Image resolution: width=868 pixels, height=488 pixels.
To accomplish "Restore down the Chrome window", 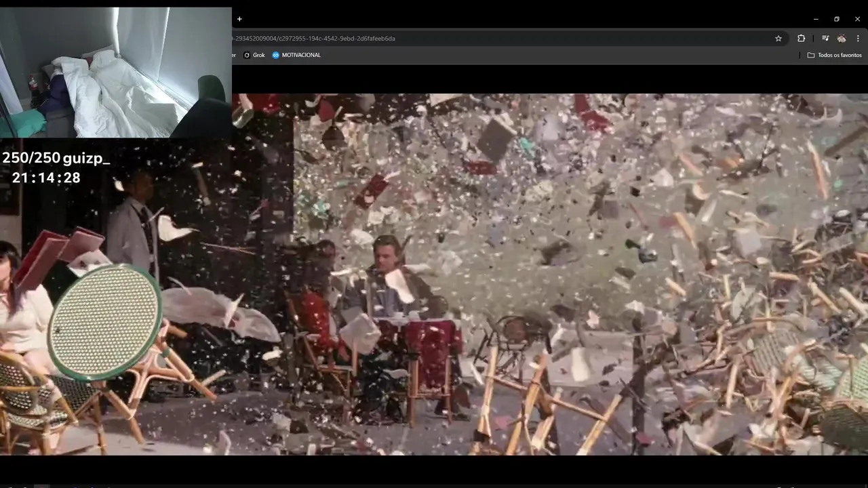I will (837, 19).
